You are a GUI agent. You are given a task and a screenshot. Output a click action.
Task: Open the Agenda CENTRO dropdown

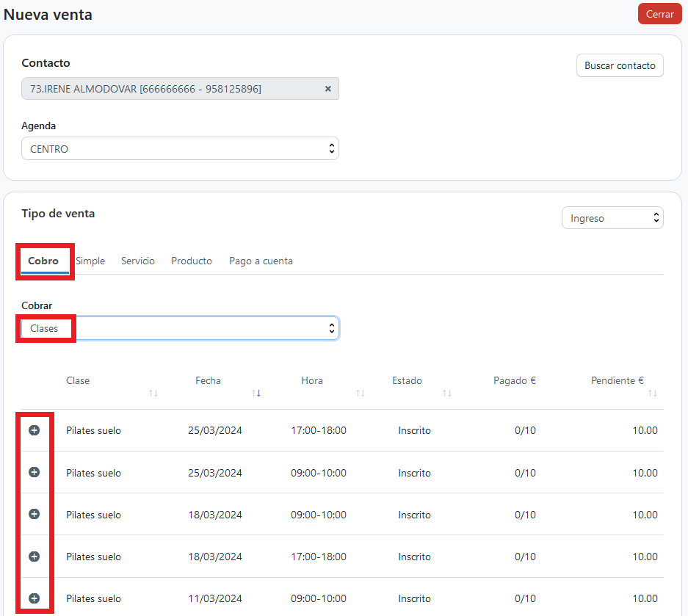click(x=180, y=149)
